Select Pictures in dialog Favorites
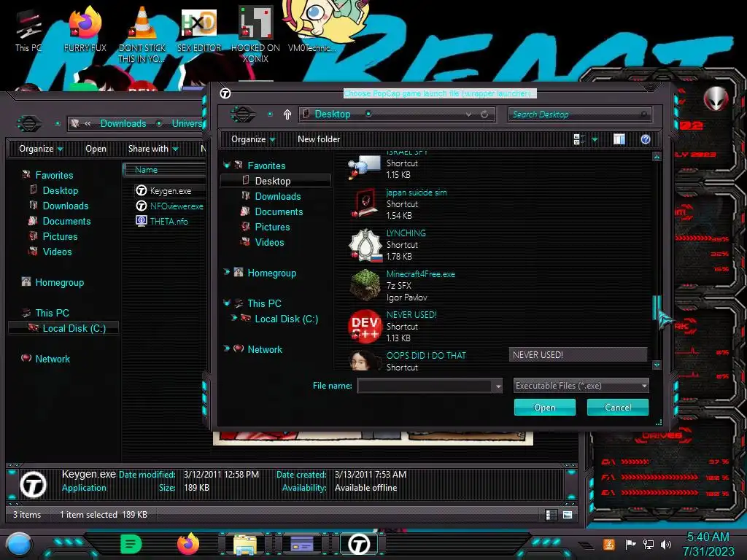Image resolution: width=747 pixels, height=560 pixels. (x=272, y=227)
